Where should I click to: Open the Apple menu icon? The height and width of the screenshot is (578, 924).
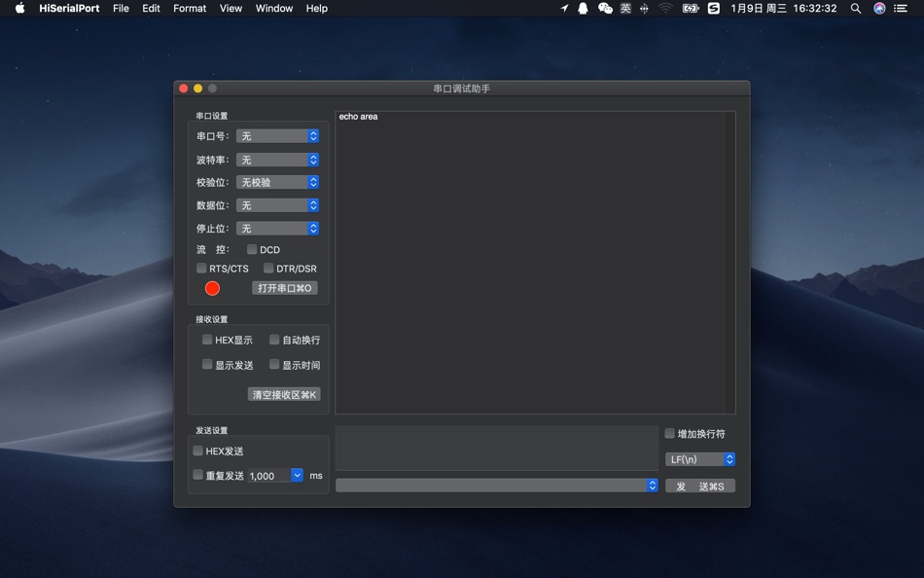[20, 8]
